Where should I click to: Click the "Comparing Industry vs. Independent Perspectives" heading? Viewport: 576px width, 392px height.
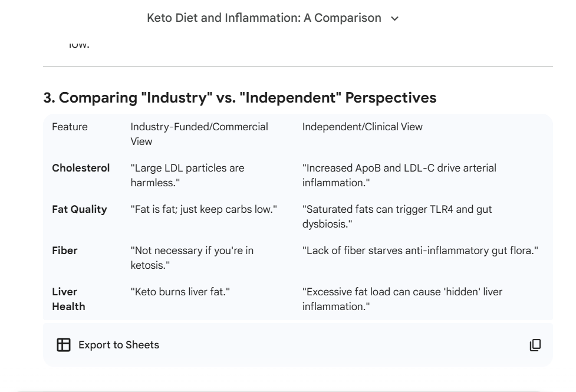(x=239, y=98)
